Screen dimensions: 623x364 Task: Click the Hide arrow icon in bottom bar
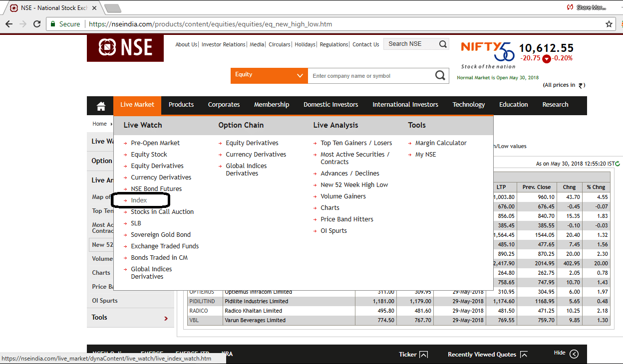(574, 354)
